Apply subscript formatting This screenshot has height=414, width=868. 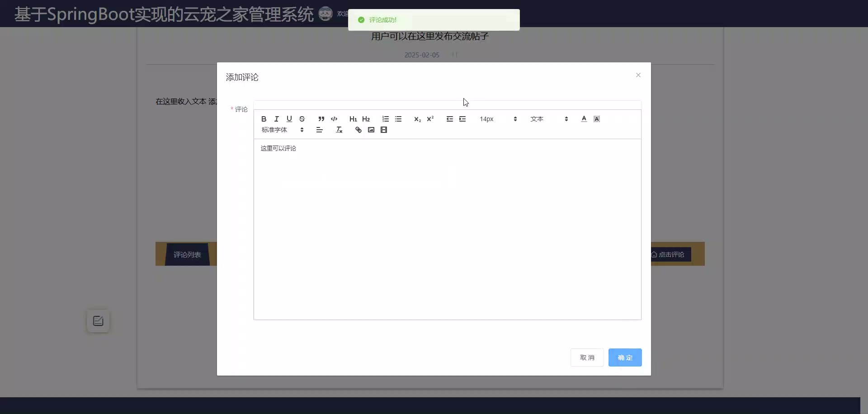pos(418,119)
